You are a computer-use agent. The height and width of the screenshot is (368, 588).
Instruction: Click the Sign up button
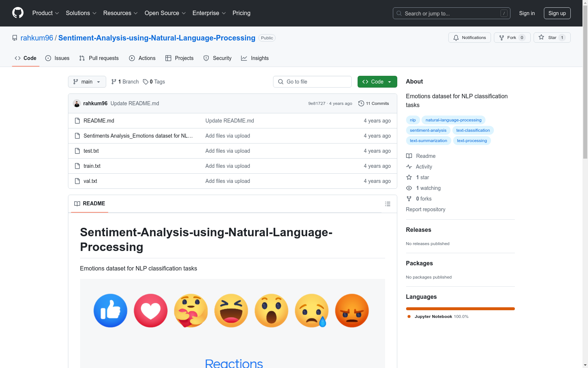[x=557, y=13]
